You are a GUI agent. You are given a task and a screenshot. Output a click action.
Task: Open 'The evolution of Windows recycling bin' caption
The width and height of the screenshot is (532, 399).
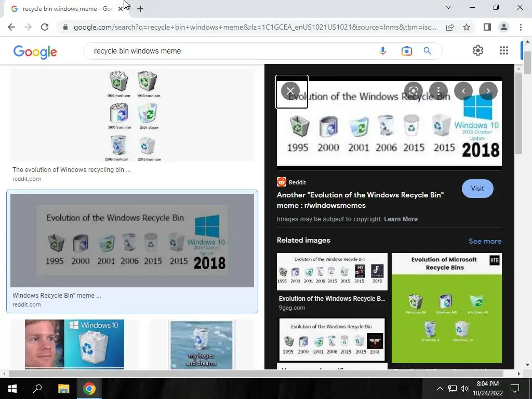coord(72,170)
